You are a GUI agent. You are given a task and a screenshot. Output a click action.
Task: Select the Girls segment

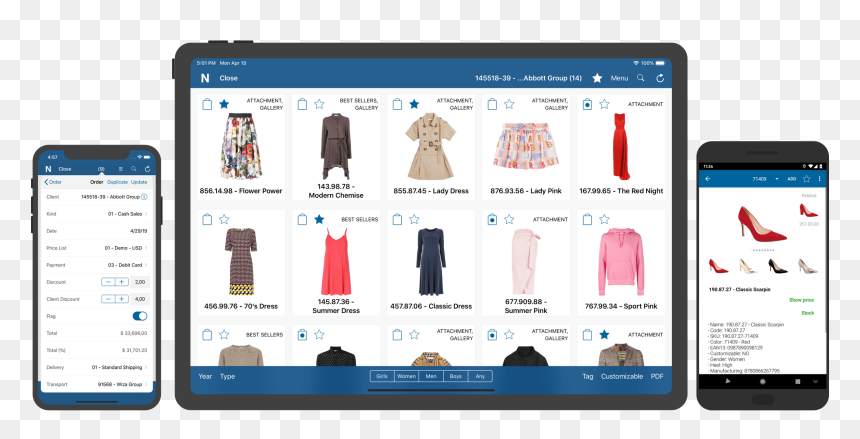point(382,376)
